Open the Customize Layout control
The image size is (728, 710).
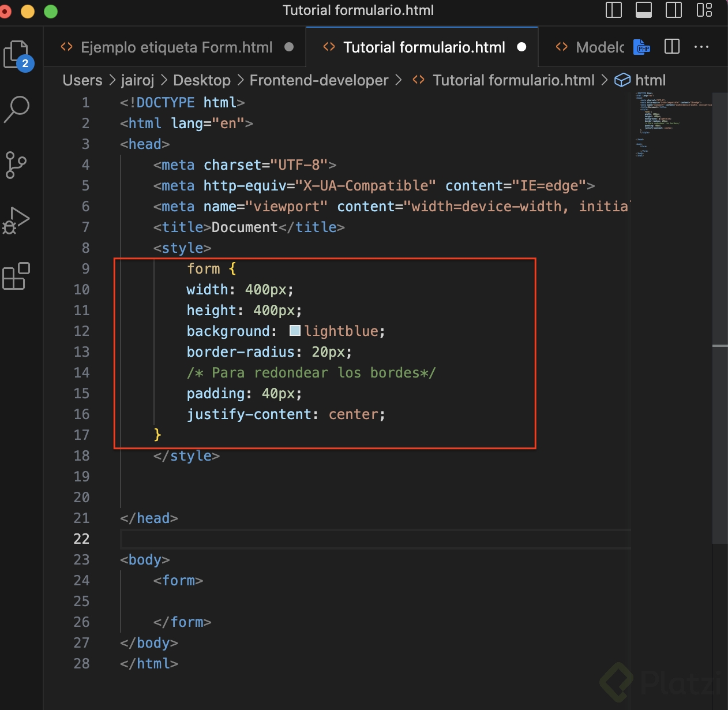coord(704,10)
